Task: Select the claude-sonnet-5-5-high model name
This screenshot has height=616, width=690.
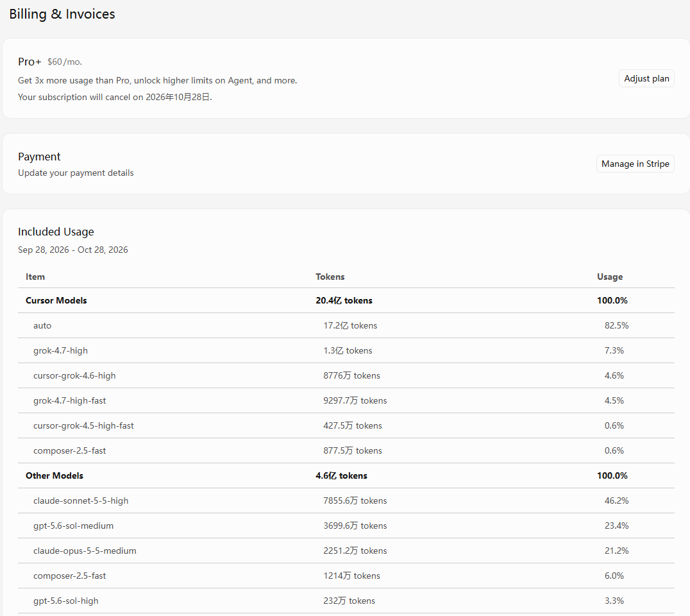Action: 81,501
